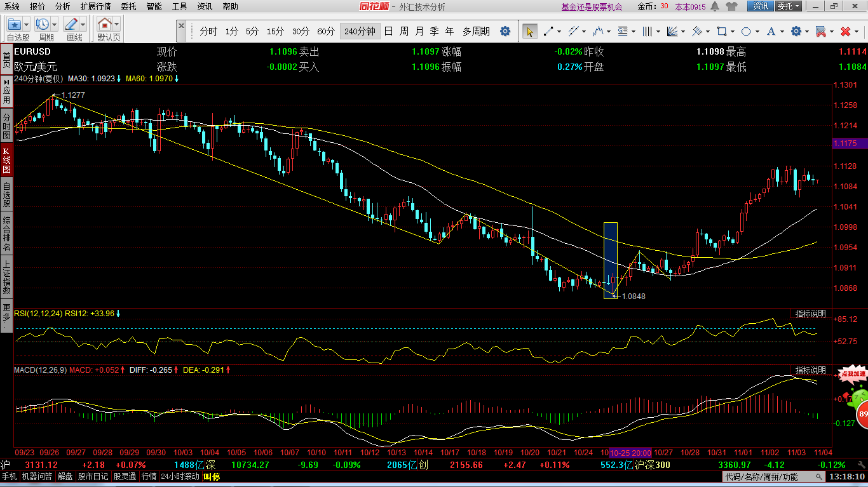868x487 pixels.
Task: Click the erase drawings scissors icon
Action: tap(820, 31)
